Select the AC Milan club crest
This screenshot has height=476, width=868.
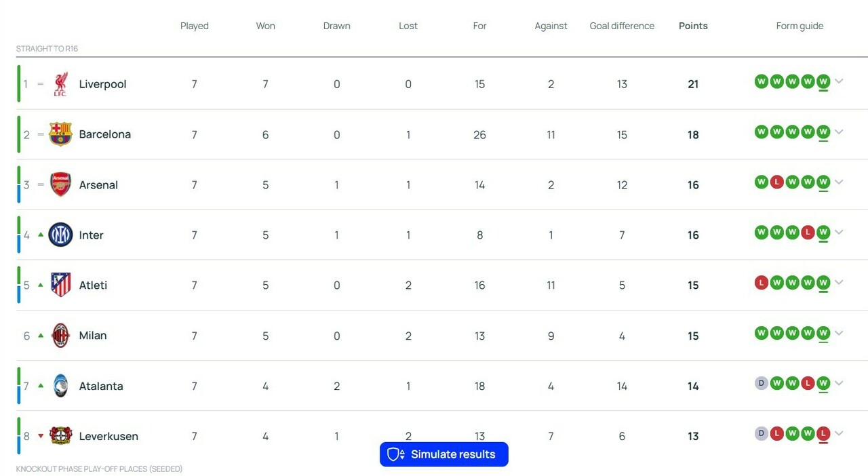[60, 335]
